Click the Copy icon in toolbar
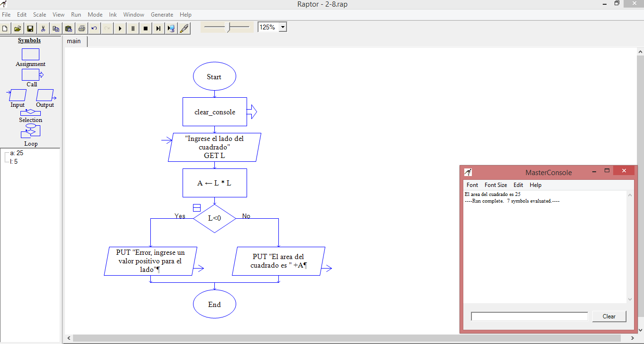 (x=56, y=28)
